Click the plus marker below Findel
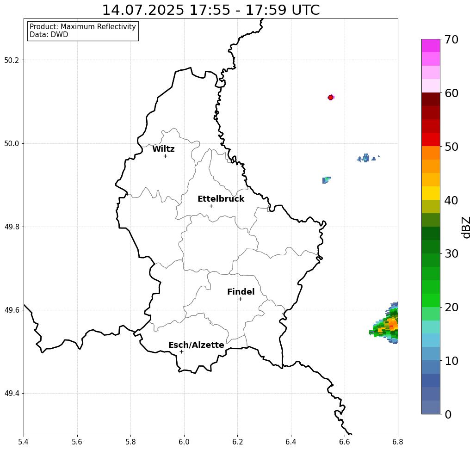Screen dimensions: 476x450 coord(240,299)
